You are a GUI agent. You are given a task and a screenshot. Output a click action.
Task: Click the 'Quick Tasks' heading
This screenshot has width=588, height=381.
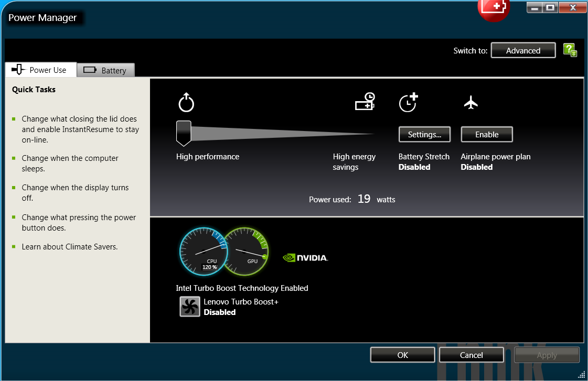click(34, 90)
